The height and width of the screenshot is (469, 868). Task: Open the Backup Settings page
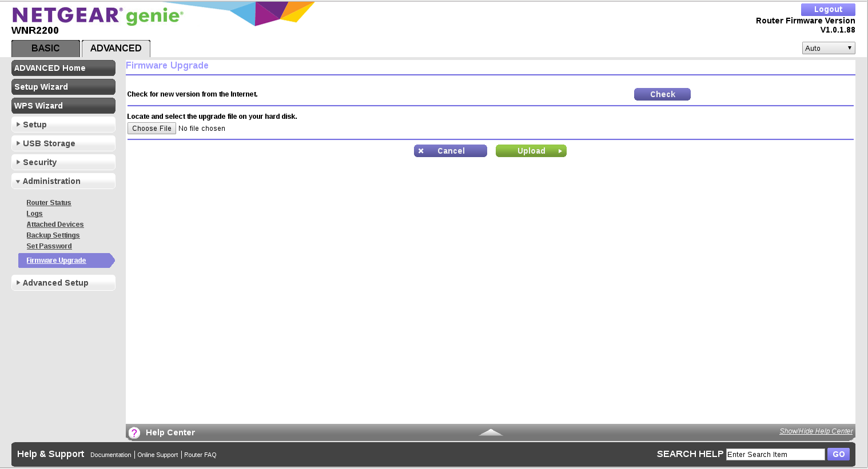point(53,235)
